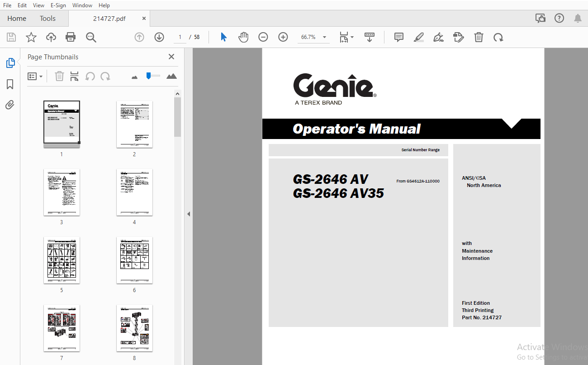Viewport: 588px width, 365px height.
Task: Click the current page number field
Action: coord(180,37)
